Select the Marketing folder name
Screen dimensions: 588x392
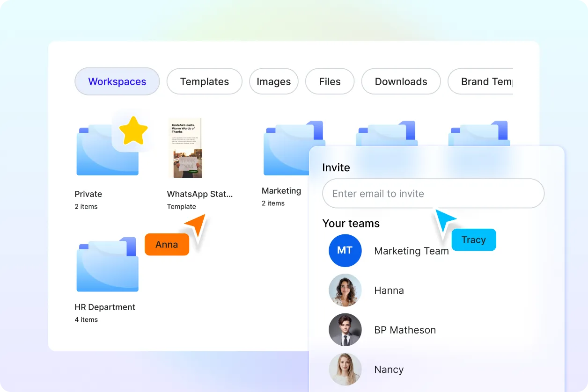281,191
